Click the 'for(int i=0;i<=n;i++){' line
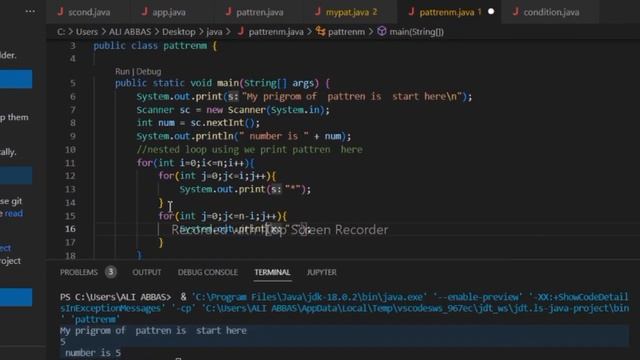The height and width of the screenshot is (360, 640). [x=196, y=163]
